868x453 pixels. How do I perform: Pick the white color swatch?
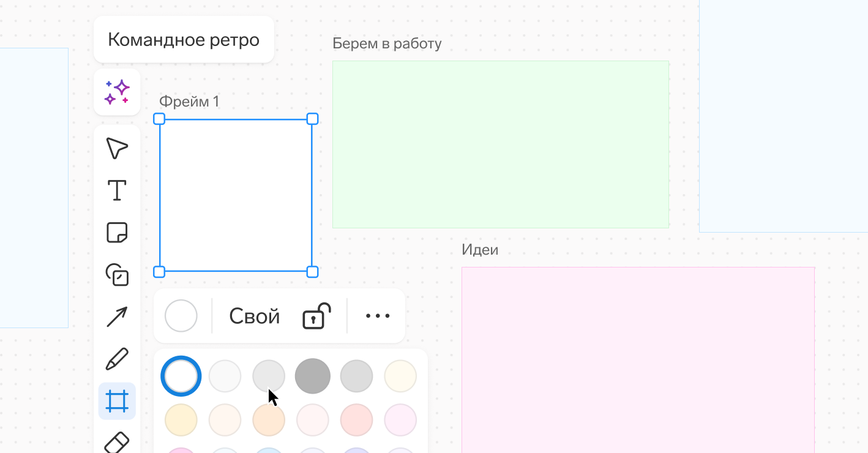pos(181,376)
